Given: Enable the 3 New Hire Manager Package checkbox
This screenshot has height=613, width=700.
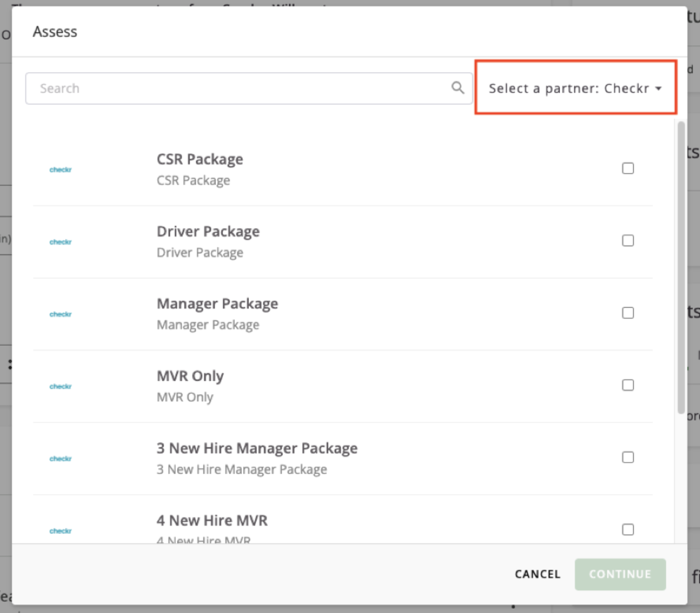Looking at the screenshot, I should click(x=628, y=457).
